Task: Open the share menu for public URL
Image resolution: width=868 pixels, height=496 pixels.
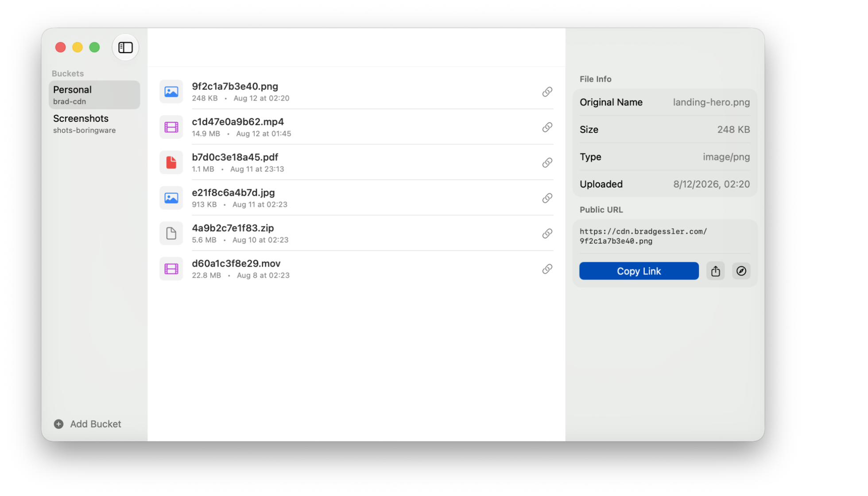Action: (715, 271)
